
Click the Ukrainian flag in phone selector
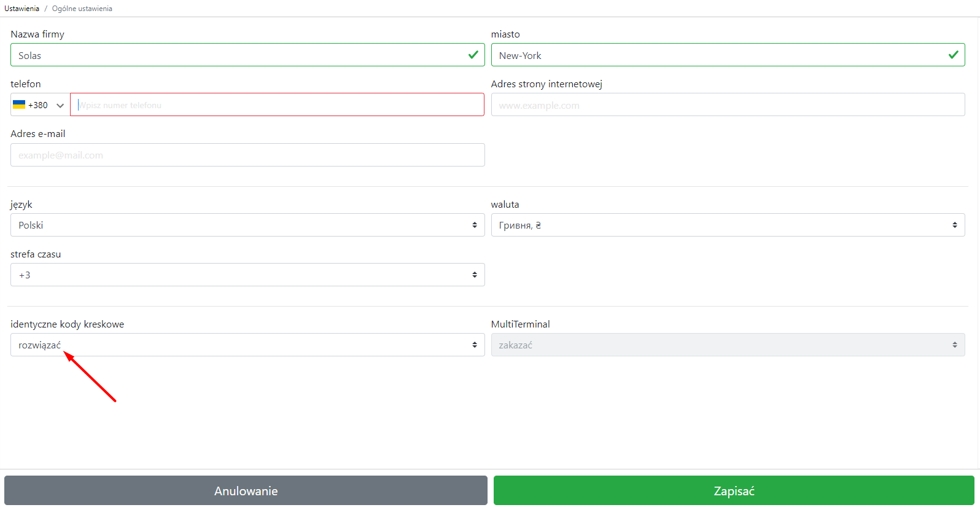(x=19, y=105)
